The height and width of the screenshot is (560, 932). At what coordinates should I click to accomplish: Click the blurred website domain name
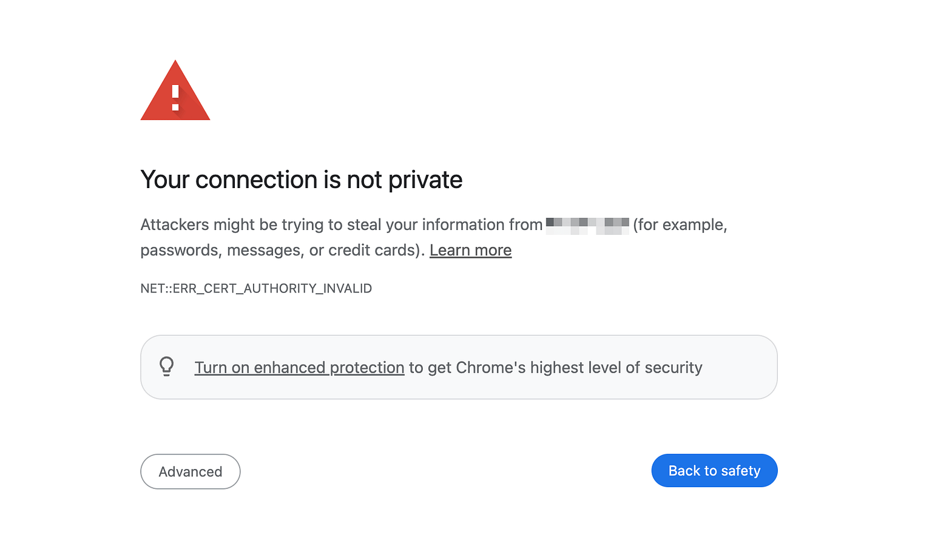click(x=587, y=224)
